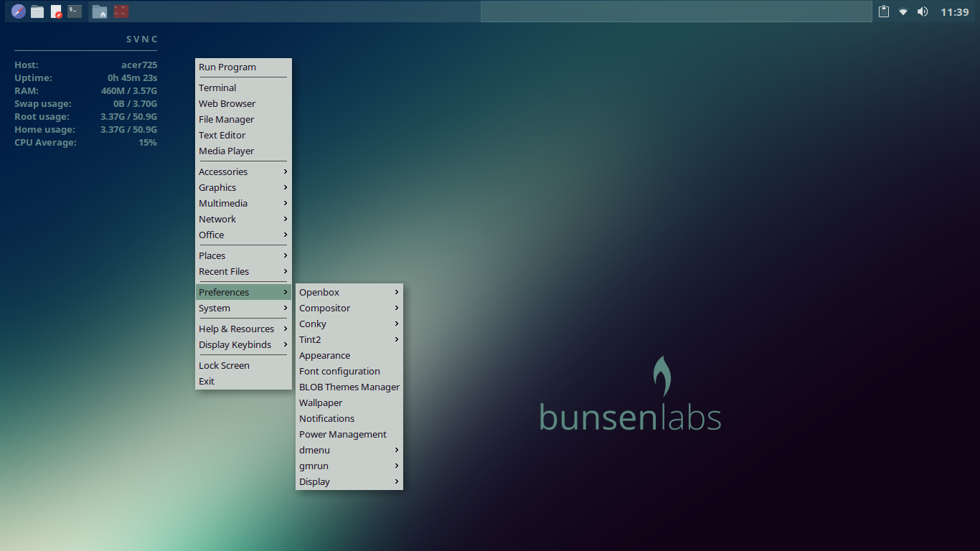Open the Tint2 preferences submenu
980x551 pixels.
[x=349, y=340]
